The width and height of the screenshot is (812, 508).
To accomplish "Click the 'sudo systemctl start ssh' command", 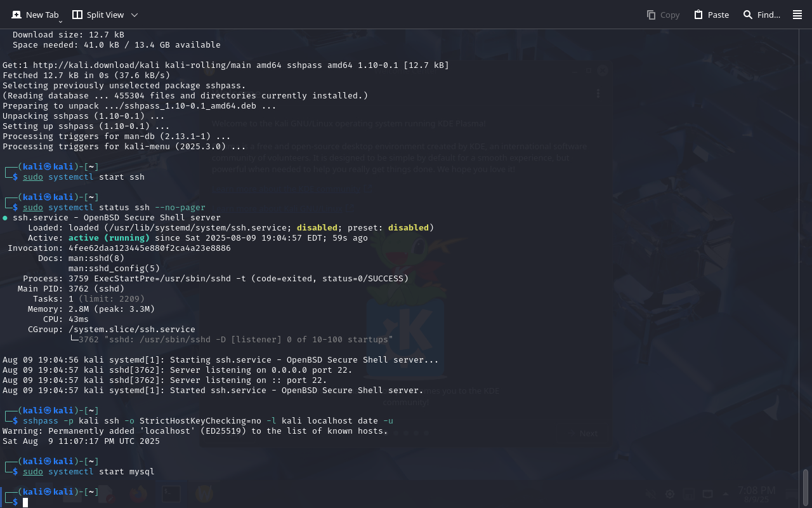I will tap(84, 177).
